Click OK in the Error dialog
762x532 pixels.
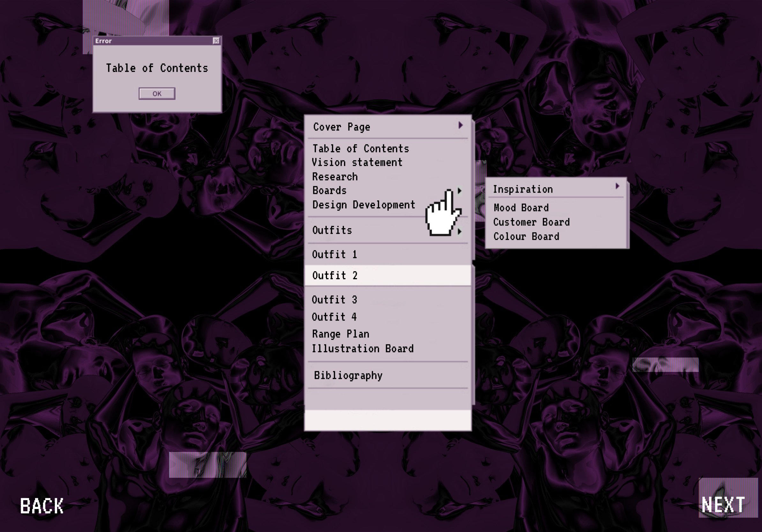(157, 93)
